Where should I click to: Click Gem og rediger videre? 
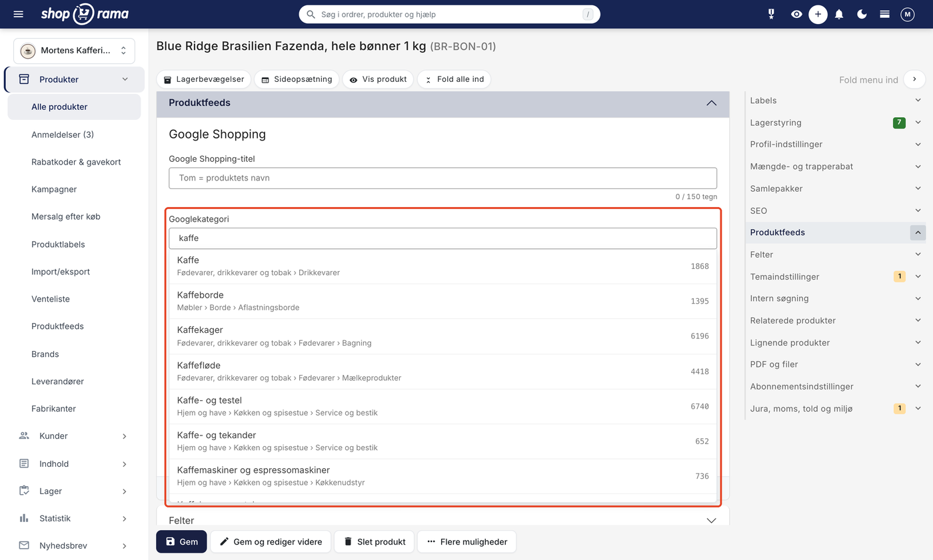[271, 542]
